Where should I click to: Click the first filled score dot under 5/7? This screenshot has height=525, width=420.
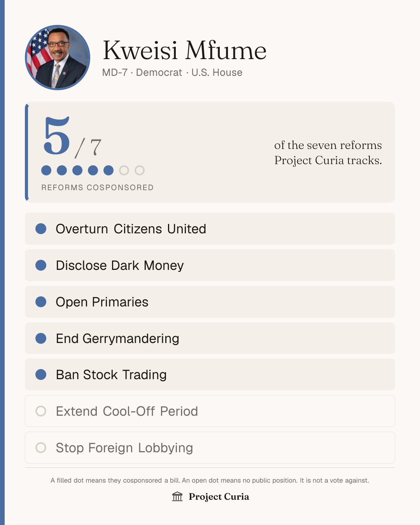pyautogui.click(x=46, y=170)
